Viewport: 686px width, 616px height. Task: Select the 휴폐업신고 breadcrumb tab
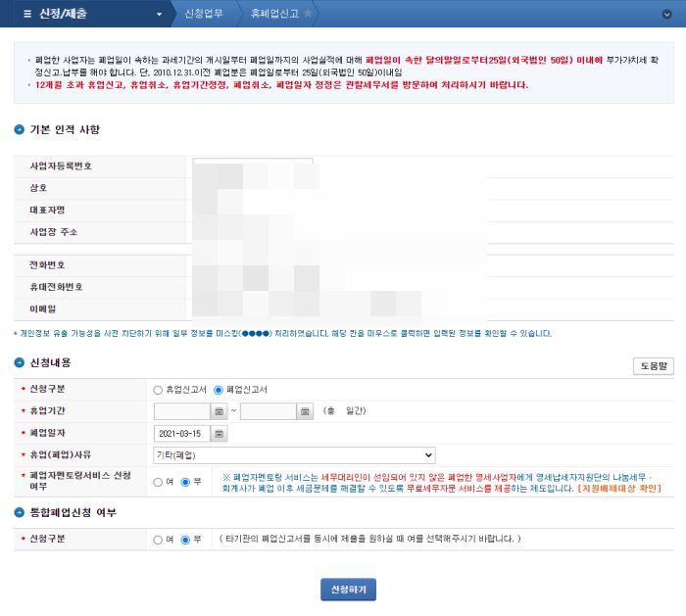(x=274, y=14)
